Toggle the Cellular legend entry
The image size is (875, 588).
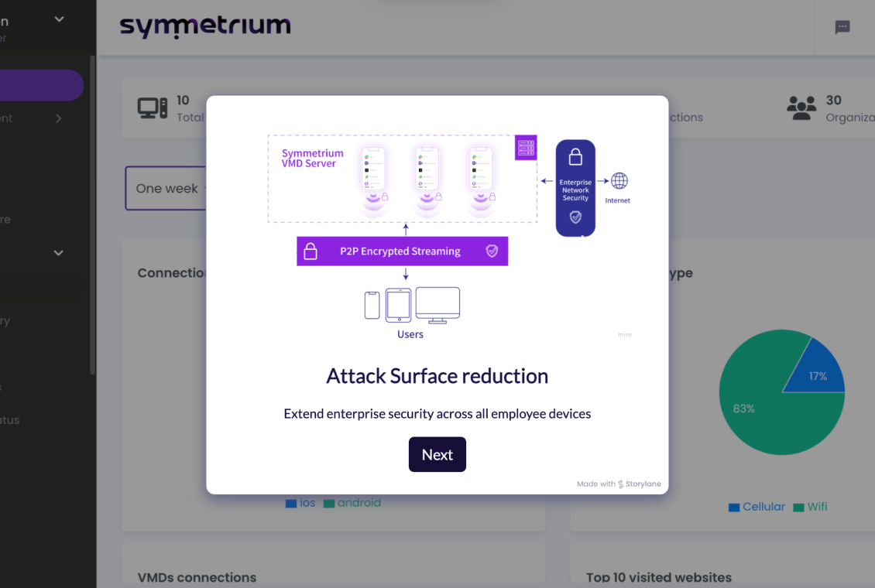pos(757,507)
